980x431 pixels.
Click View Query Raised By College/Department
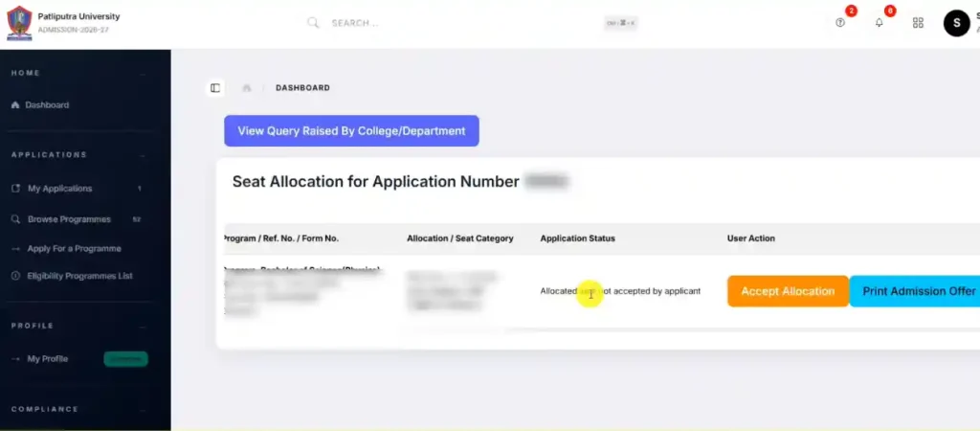pyautogui.click(x=351, y=131)
